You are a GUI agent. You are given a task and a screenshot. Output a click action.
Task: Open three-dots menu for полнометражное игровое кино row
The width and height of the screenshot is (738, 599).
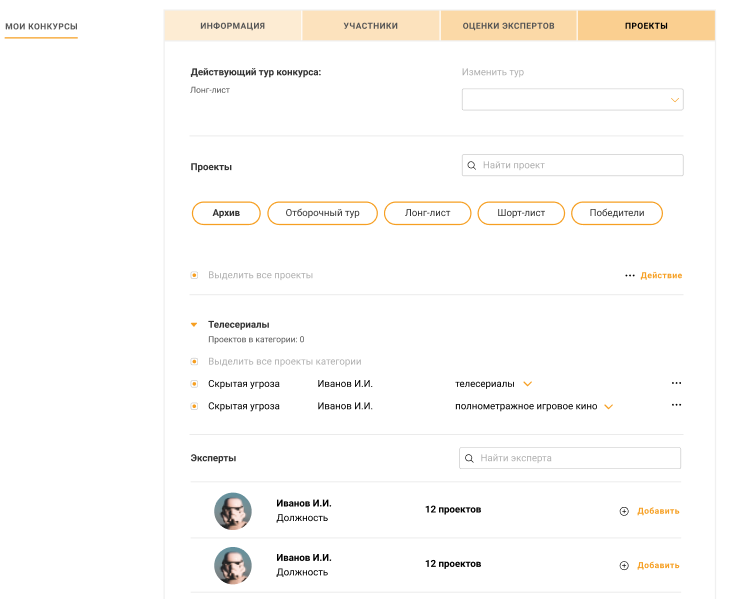click(676, 405)
